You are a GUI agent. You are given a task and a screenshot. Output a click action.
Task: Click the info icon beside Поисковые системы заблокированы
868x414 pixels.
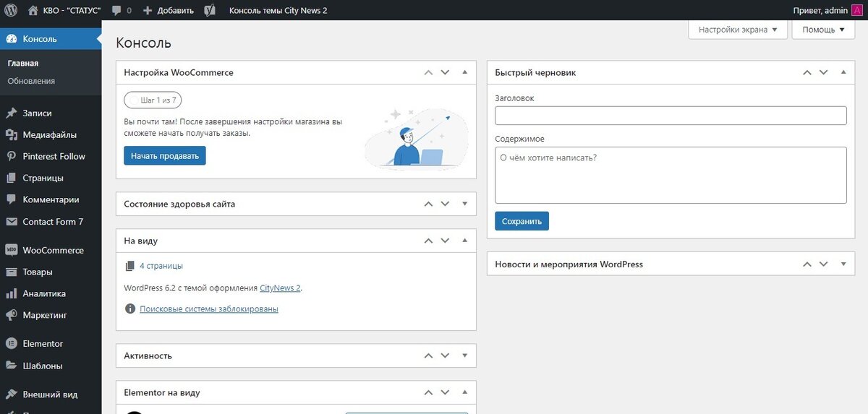pos(130,309)
